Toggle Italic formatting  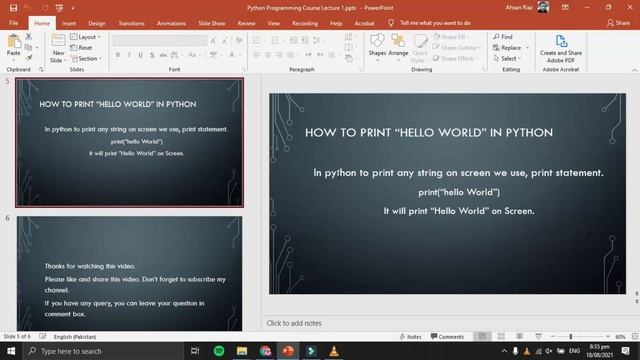click(129, 55)
